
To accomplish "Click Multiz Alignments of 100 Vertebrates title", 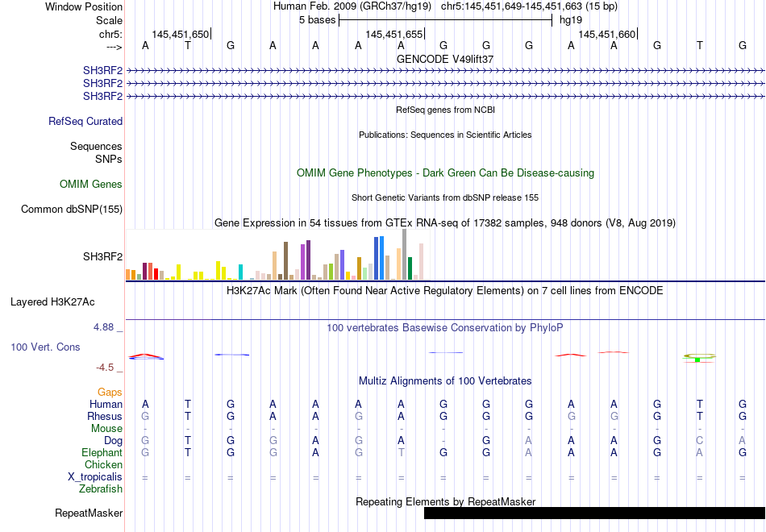I will pyautogui.click(x=445, y=381).
